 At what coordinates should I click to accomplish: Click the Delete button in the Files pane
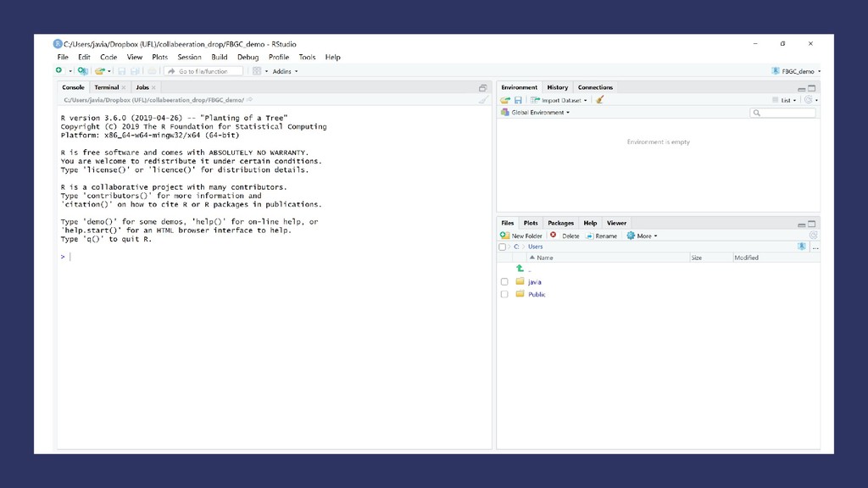[x=564, y=236]
